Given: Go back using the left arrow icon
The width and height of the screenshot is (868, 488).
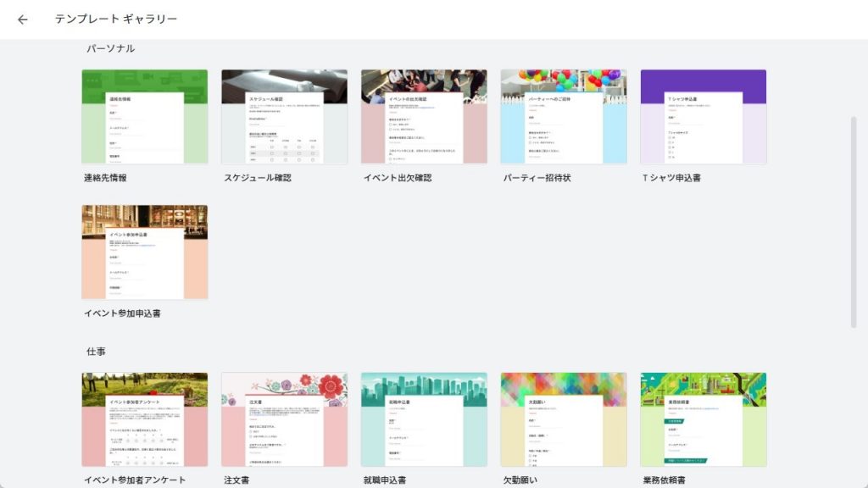Looking at the screenshot, I should [23, 19].
